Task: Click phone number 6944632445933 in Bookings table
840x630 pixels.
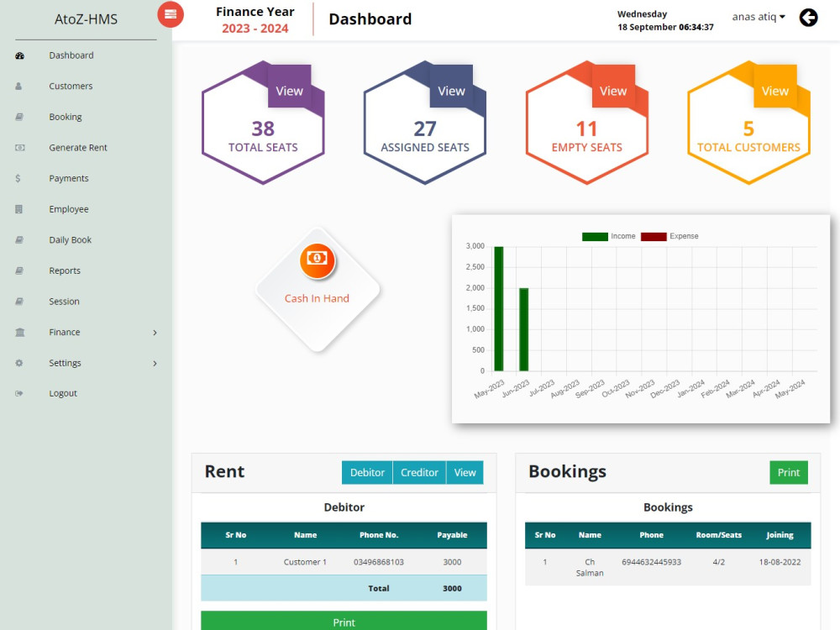Action: 652,562
